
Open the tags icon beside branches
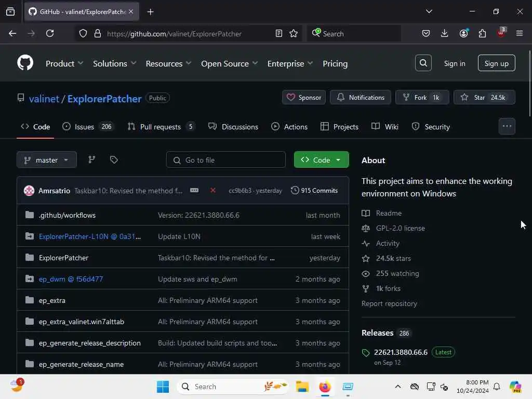coord(114,159)
